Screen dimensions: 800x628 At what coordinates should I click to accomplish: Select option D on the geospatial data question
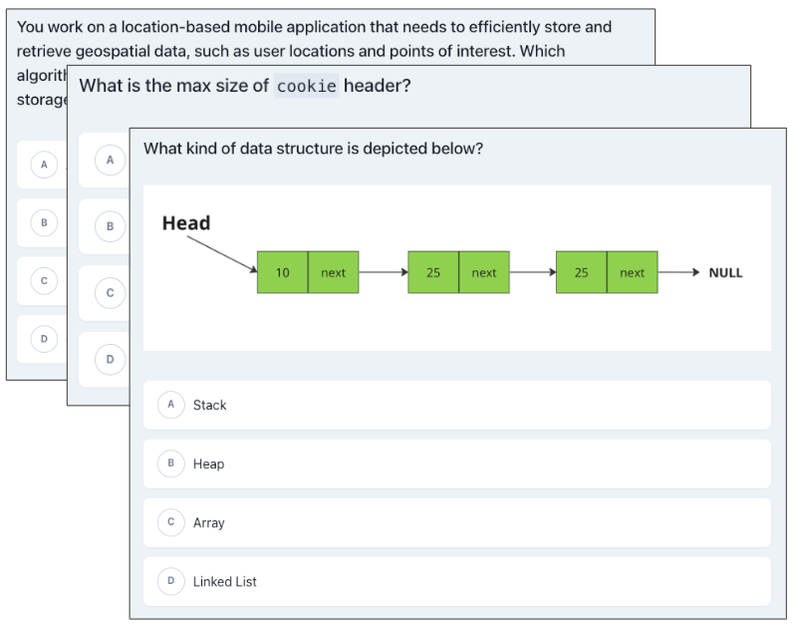point(44,340)
